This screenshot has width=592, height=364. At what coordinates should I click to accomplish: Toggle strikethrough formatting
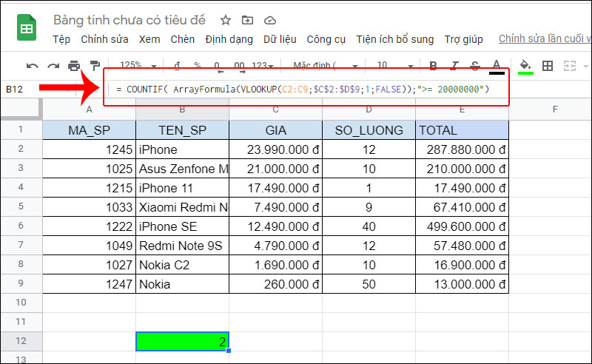pos(475,66)
